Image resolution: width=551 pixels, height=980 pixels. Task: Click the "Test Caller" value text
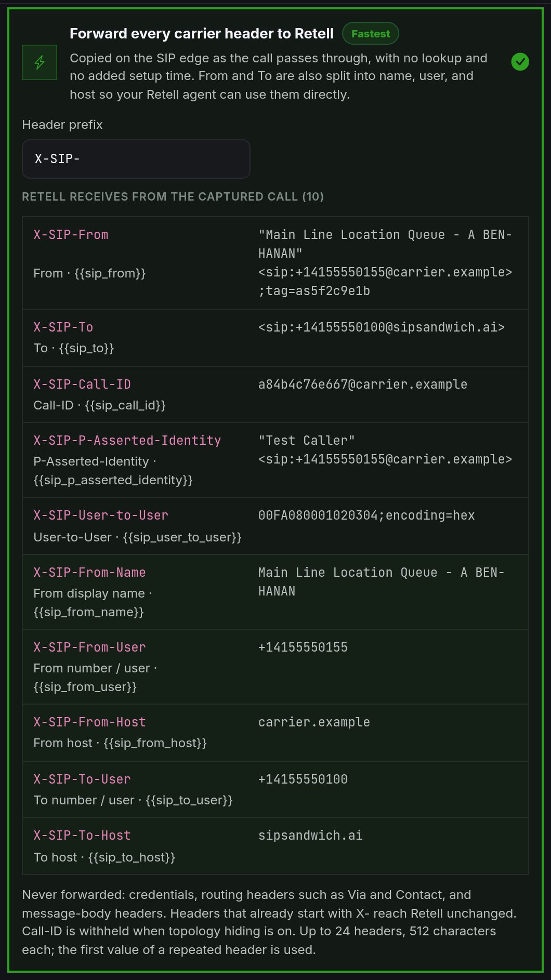tap(307, 441)
